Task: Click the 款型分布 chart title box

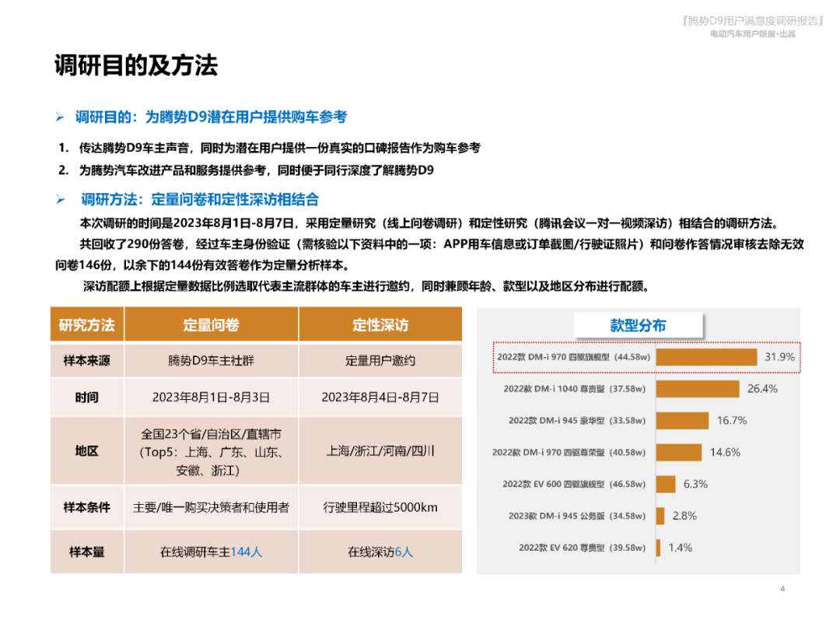Action: coord(638,326)
